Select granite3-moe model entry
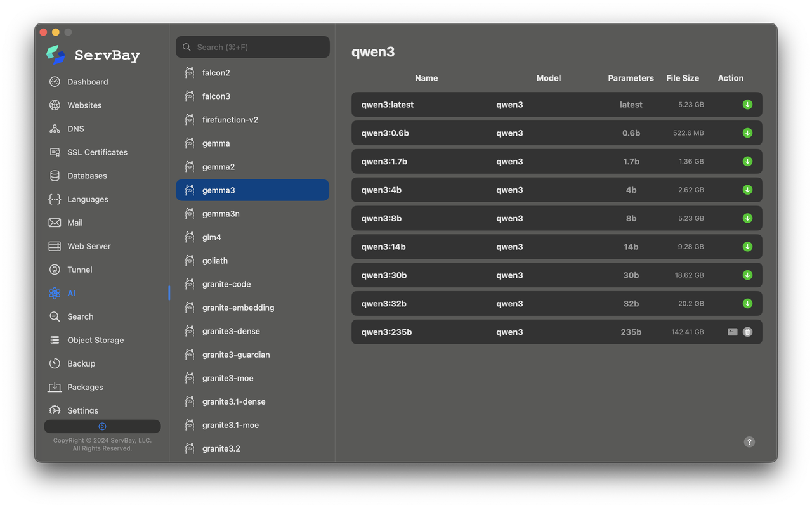This screenshot has height=508, width=812. [252, 378]
